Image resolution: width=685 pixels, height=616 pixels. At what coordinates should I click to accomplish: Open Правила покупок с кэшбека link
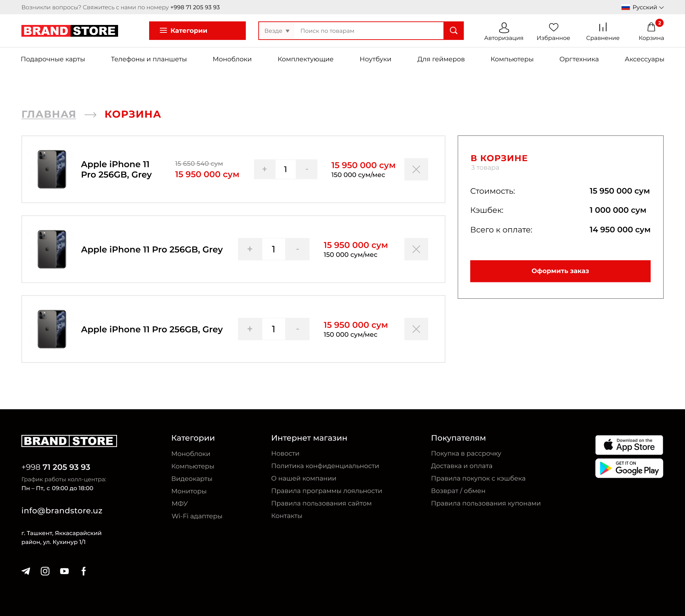click(478, 478)
